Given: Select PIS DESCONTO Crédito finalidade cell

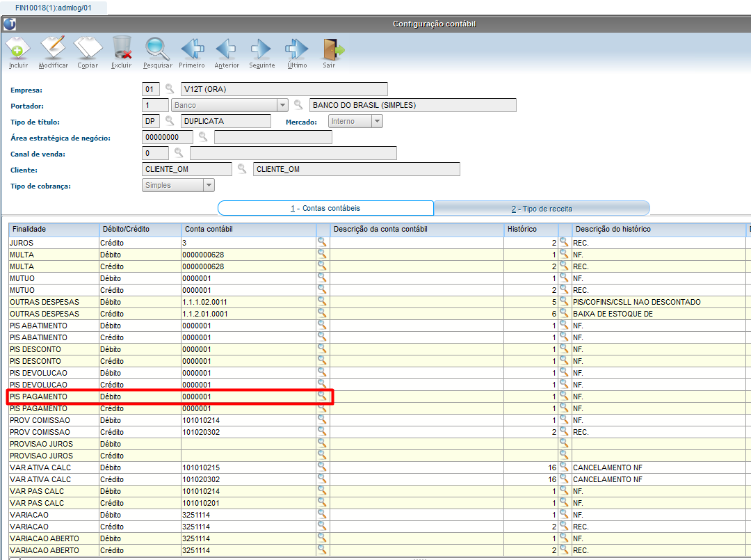Looking at the screenshot, I should click(x=54, y=361).
